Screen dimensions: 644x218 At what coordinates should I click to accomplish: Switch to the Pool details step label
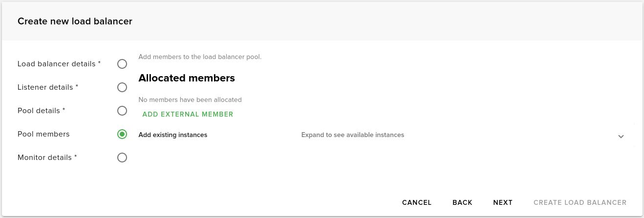(42, 111)
